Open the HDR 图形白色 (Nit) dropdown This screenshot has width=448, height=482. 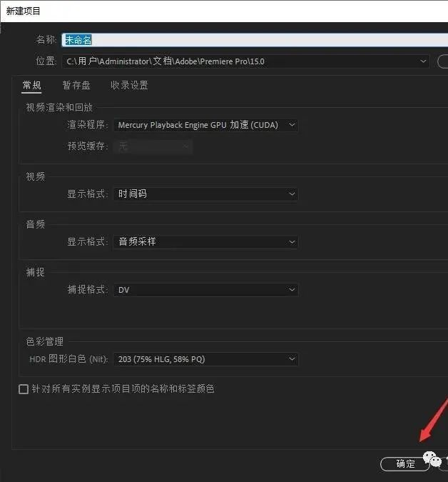click(x=205, y=359)
